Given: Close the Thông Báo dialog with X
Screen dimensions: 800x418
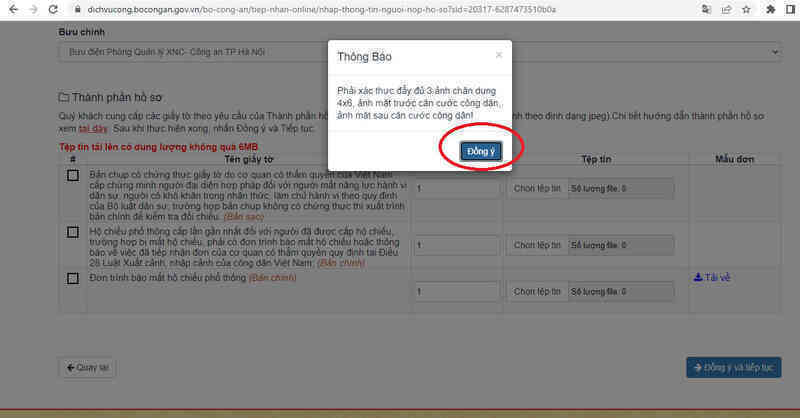Looking at the screenshot, I should coord(499,55).
